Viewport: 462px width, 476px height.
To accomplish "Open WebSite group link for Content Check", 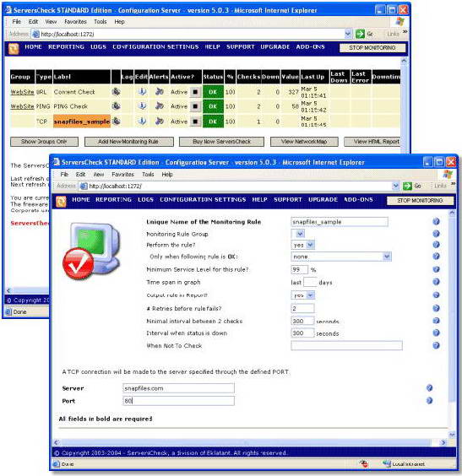I will tap(22, 92).
